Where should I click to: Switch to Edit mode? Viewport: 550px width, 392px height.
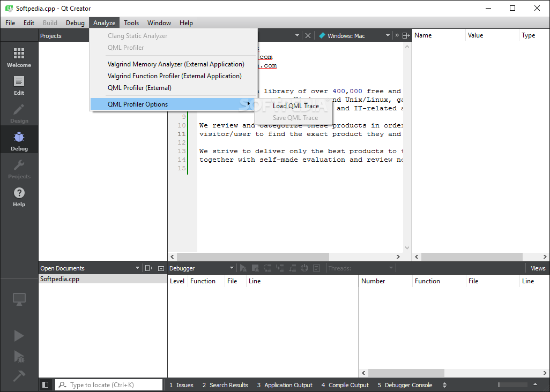coord(19,86)
